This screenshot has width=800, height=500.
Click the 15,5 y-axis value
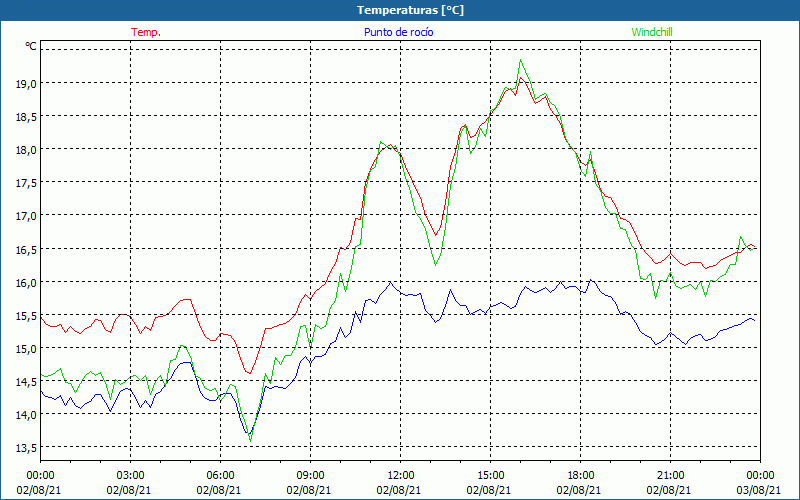pyautogui.click(x=26, y=315)
